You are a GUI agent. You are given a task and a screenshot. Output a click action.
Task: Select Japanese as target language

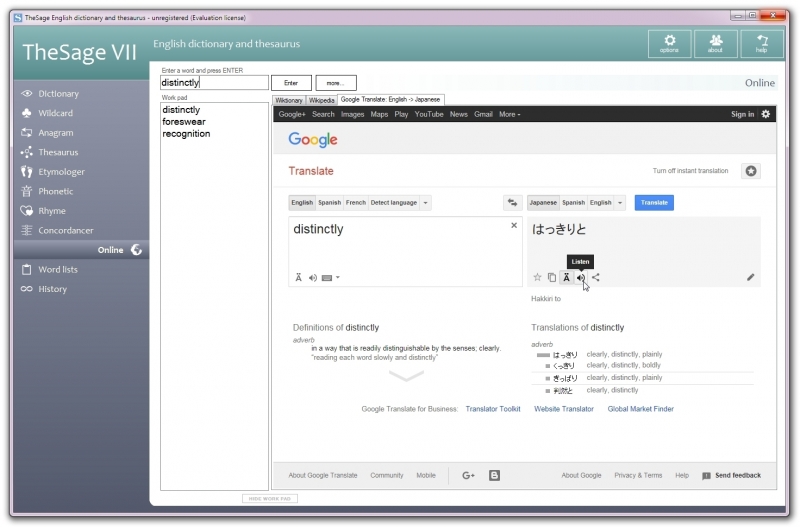(543, 203)
